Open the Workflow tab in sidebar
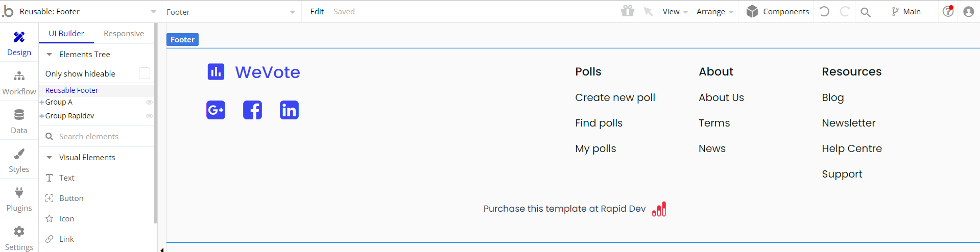The image size is (980, 252). pos(19,83)
